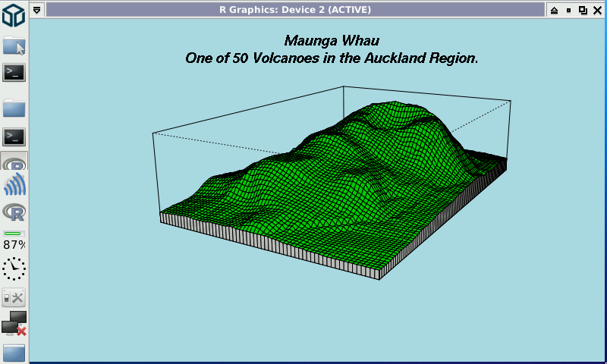The height and width of the screenshot is (364, 607).
Task: Click the R Graphics Device 2 title bar
Action: [295, 10]
